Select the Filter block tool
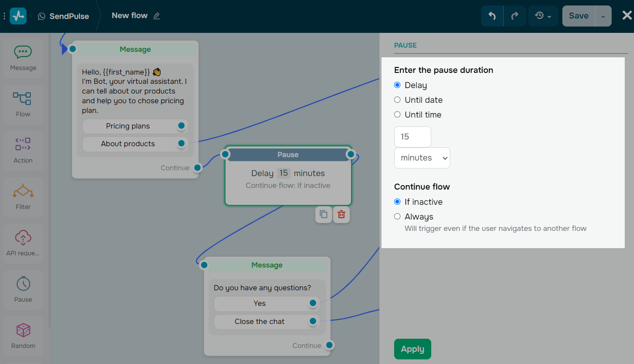 point(23,197)
